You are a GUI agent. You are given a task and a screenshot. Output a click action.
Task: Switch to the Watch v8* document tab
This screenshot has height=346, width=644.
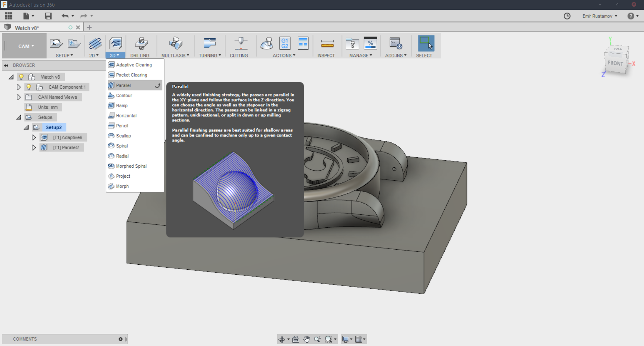point(27,28)
